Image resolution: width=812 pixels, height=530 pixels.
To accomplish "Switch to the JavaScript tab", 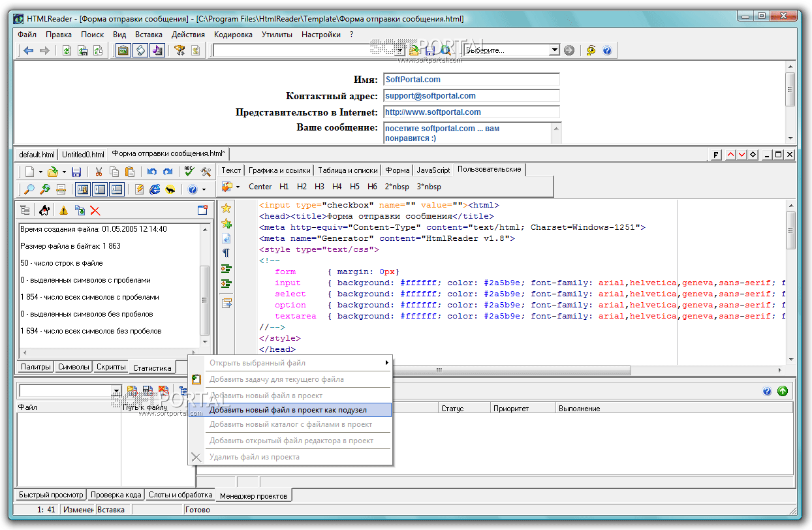I will tap(433, 170).
